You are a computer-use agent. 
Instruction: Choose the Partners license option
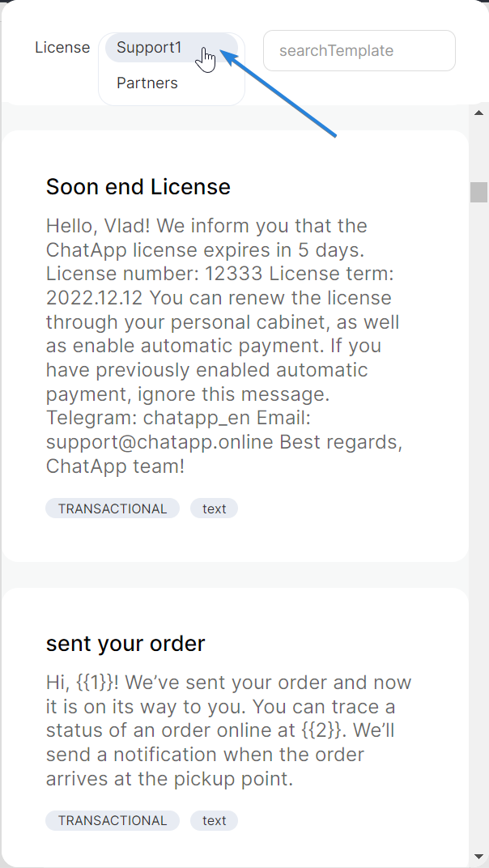click(x=147, y=83)
